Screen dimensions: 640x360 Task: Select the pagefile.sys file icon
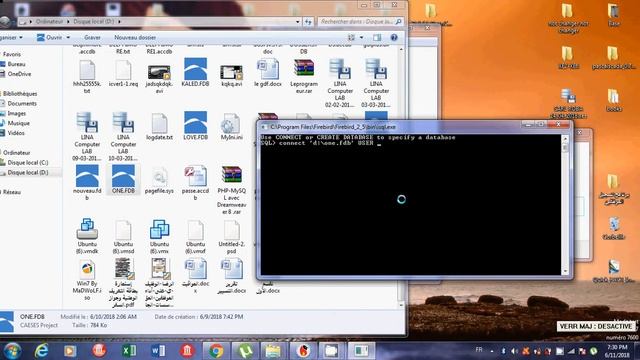point(159,179)
